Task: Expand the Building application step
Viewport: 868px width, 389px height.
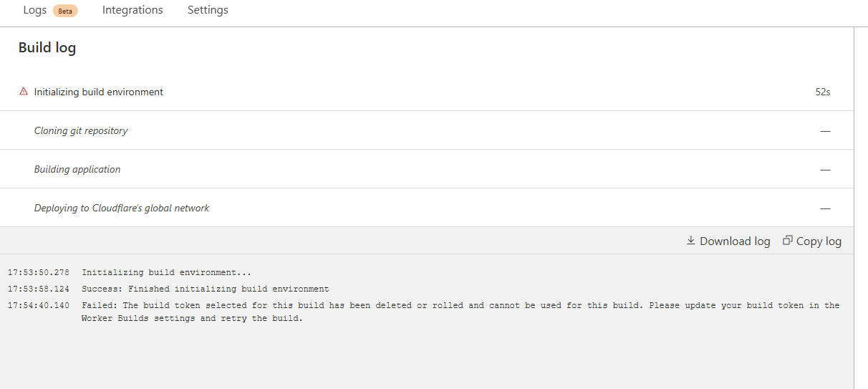Action: point(77,169)
